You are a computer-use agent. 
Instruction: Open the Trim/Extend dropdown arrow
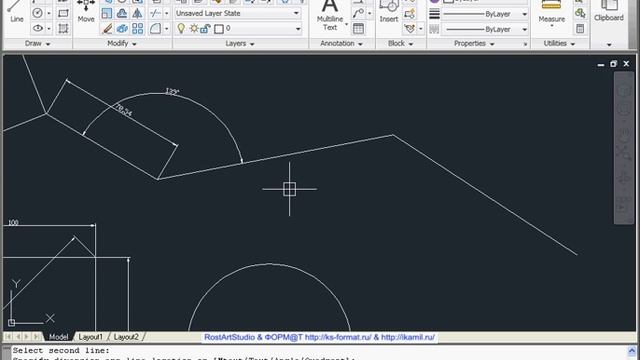click(166, 13)
